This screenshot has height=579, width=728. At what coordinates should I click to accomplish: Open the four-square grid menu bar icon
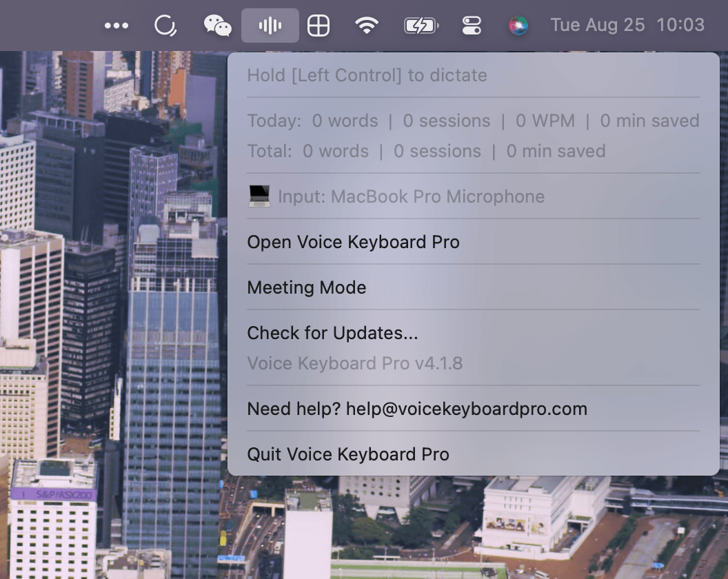point(318,26)
